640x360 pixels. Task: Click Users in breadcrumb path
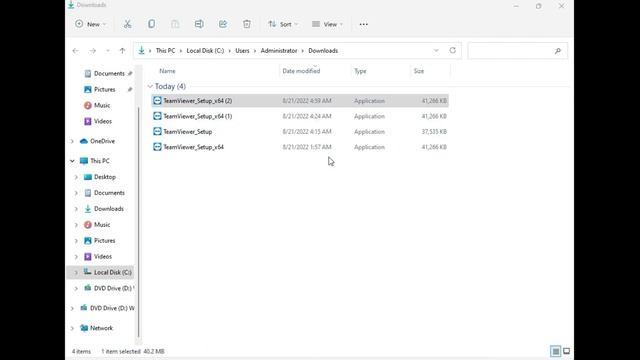242,51
